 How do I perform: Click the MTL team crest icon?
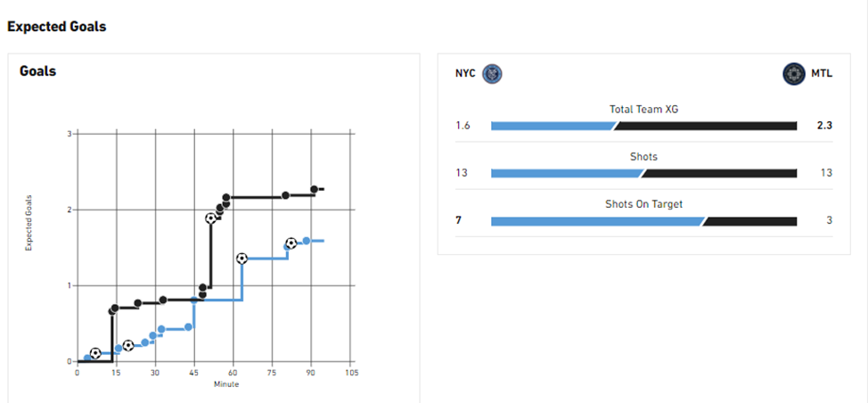(793, 74)
